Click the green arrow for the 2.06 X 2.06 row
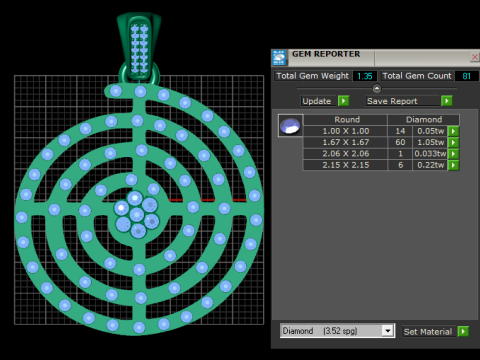 (x=453, y=154)
